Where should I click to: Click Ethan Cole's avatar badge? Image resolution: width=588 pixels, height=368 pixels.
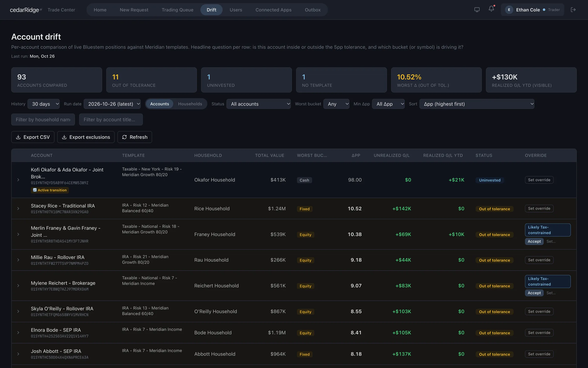509,10
